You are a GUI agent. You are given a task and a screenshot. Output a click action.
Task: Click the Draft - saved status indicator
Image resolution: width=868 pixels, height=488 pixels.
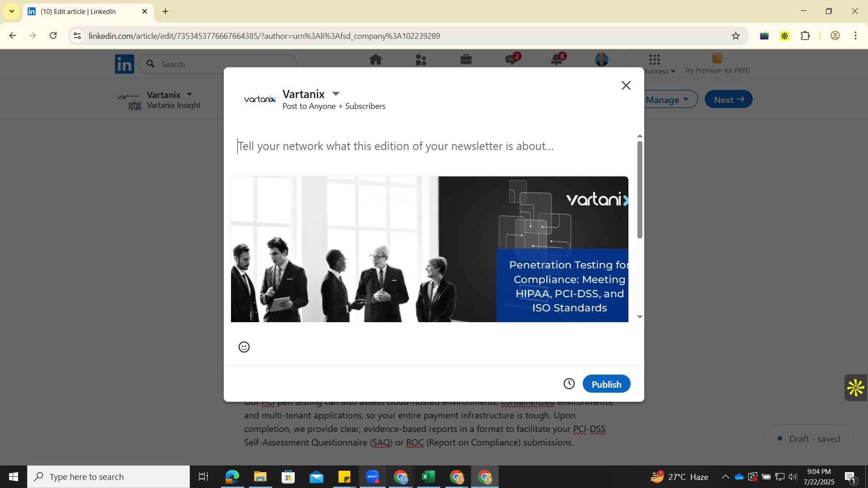click(x=809, y=439)
